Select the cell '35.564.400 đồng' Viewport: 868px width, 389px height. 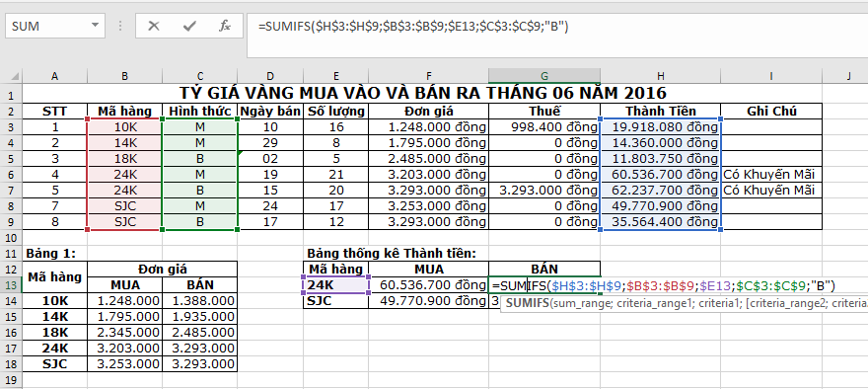661,222
